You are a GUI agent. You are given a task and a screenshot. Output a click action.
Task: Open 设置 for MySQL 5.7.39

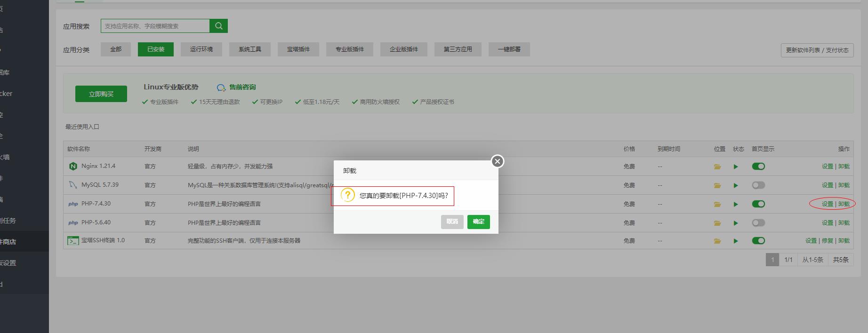click(828, 185)
